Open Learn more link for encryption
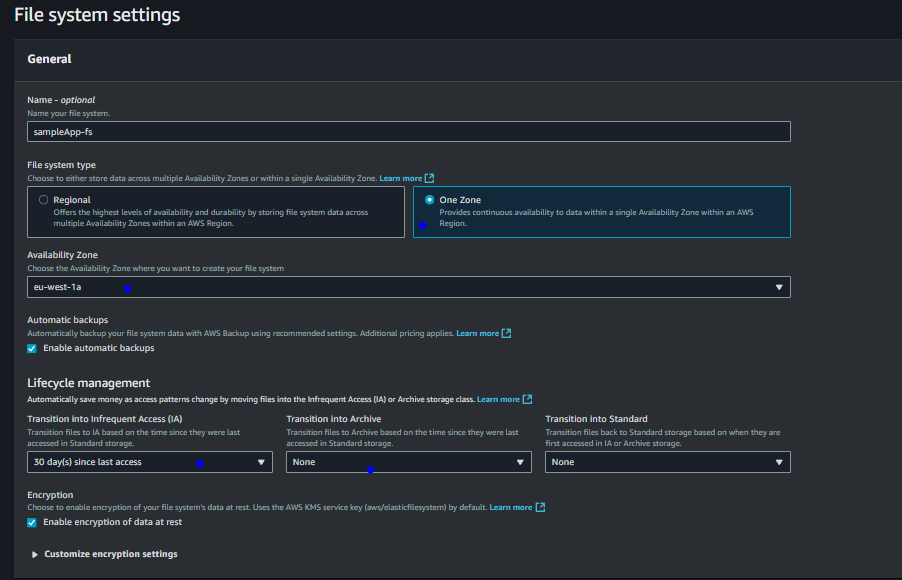The height and width of the screenshot is (580, 902). (x=511, y=508)
